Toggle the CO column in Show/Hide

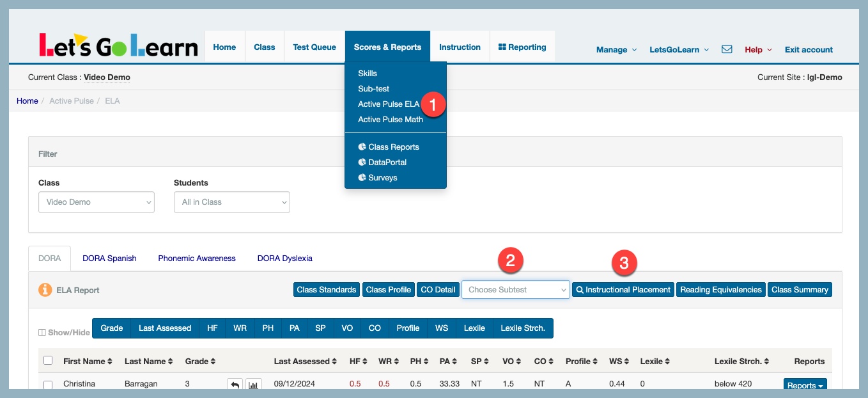point(375,328)
